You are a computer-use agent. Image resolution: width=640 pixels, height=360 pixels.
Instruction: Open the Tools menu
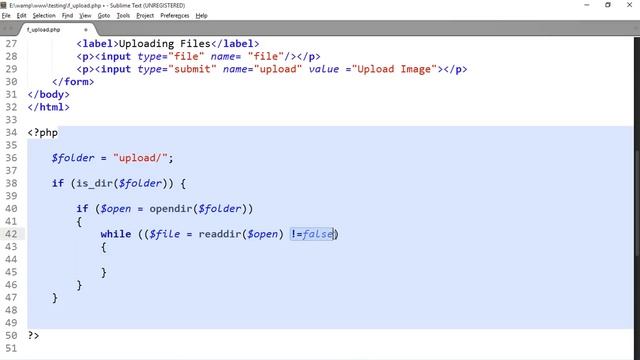click(123, 16)
